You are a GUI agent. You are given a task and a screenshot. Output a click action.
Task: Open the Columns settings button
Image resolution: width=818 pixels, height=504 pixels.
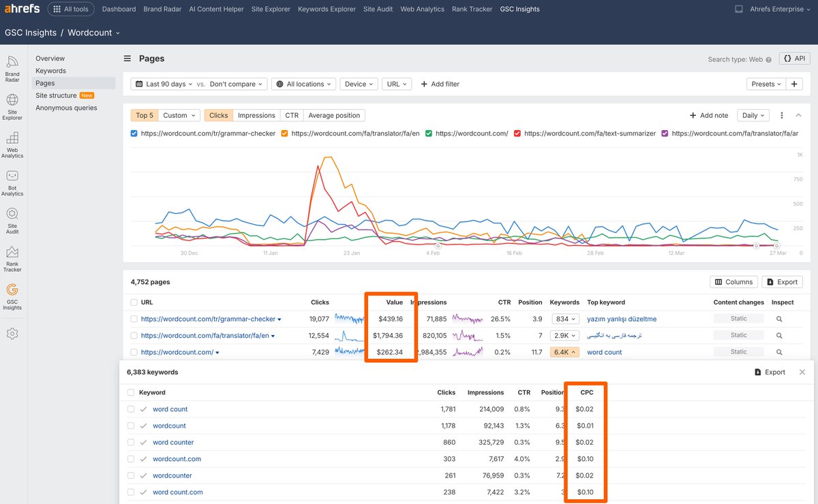click(733, 281)
